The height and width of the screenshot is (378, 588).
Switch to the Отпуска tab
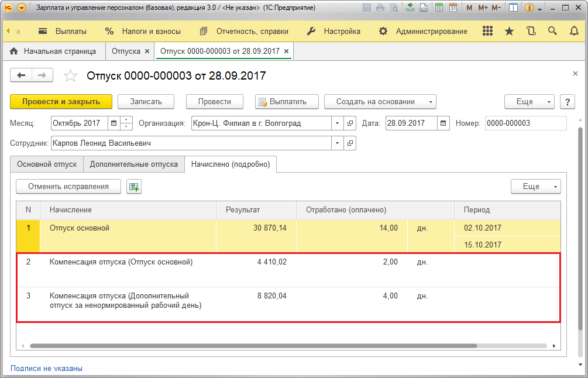126,51
